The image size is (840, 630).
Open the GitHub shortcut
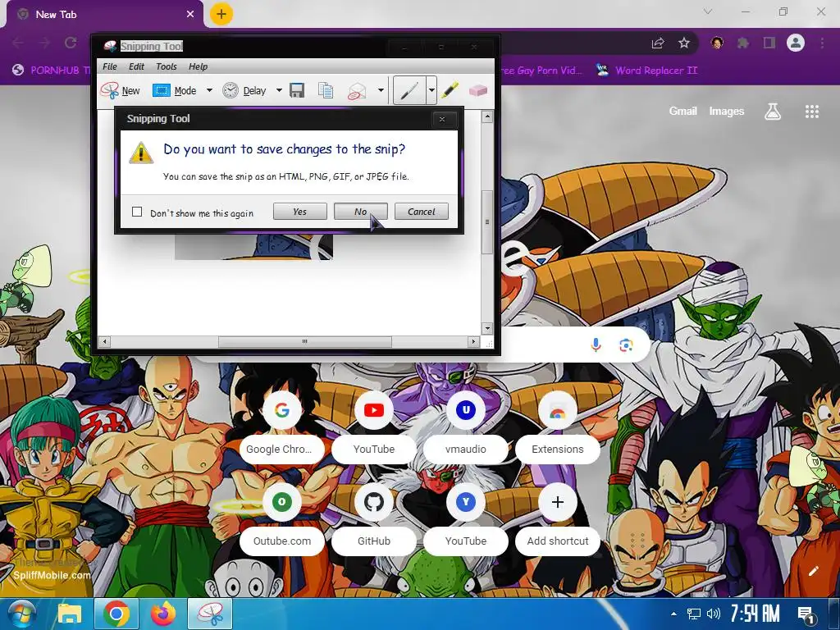pyautogui.click(x=374, y=518)
